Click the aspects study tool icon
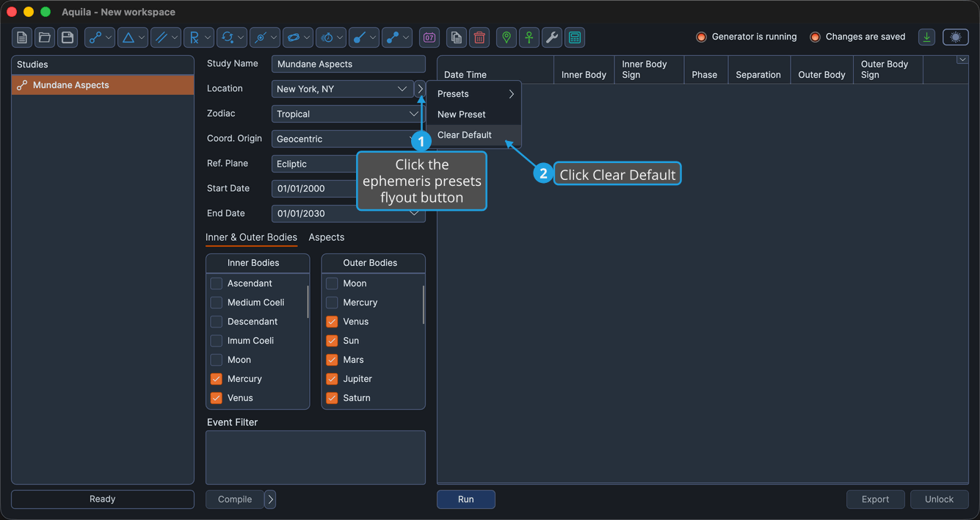980x520 pixels. point(95,37)
